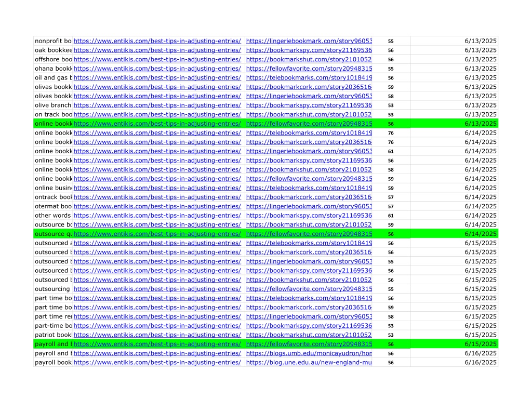Viewport: 532px width, 411px height.
Task: Open the fellowfavorite link in the ohana row
Action: coord(309,69)
